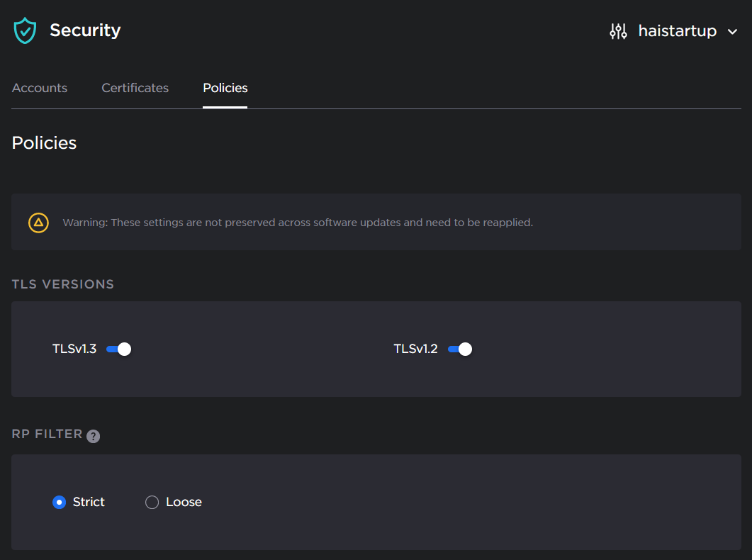Click the sliders icon beside haistartup
Screen dimensions: 752x560
click(618, 31)
